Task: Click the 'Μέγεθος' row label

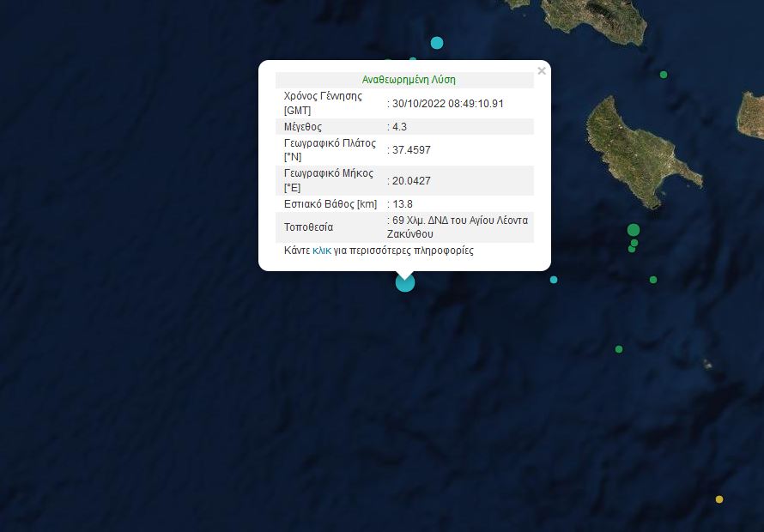Action: (303, 126)
